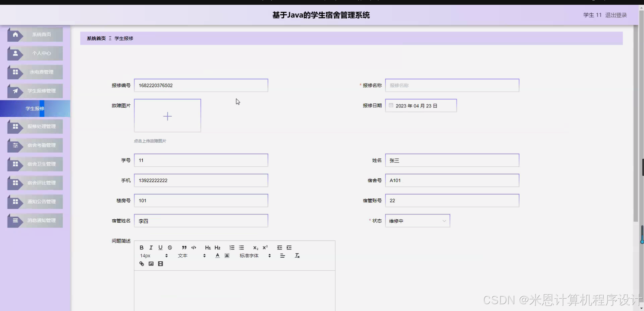Screen dimensions: 644x311
Task: Open the 状态 dropdown showing 维修中
Action: 417,220
